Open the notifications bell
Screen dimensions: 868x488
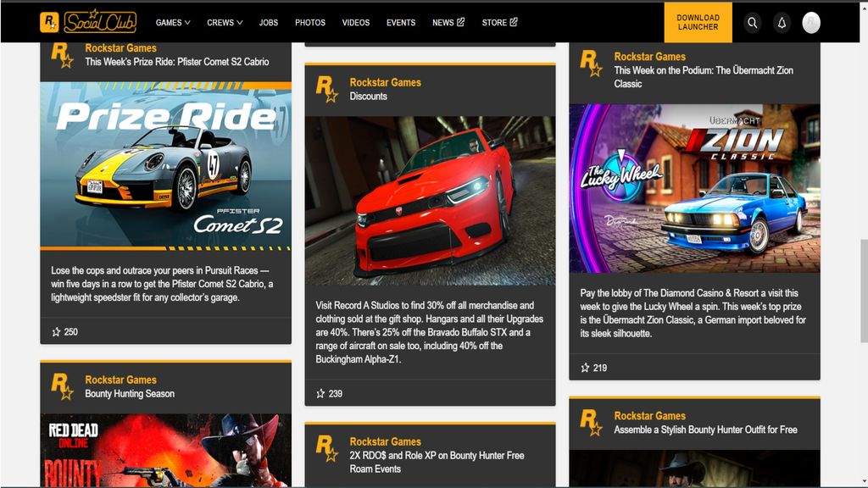coord(781,23)
